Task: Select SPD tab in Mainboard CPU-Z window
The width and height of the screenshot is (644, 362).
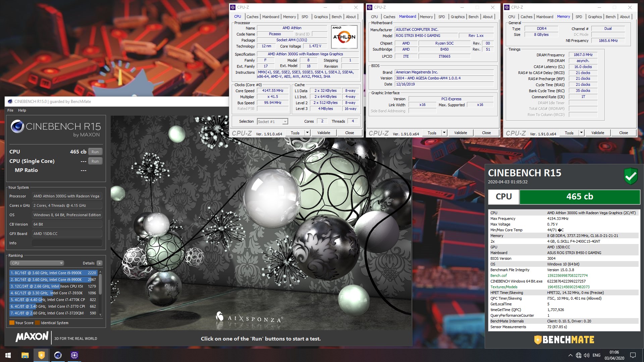Action: pyautogui.click(x=442, y=17)
